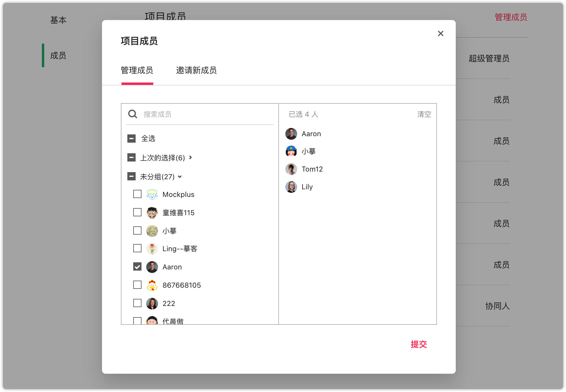Image resolution: width=566 pixels, height=392 pixels.
Task: Expand the 上次的选择(6) group arrow
Action: point(190,158)
